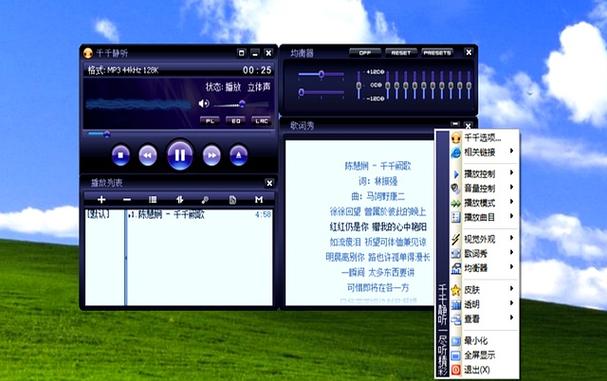Reset the equalizer with RESET
The image size is (607, 381).
[401, 53]
